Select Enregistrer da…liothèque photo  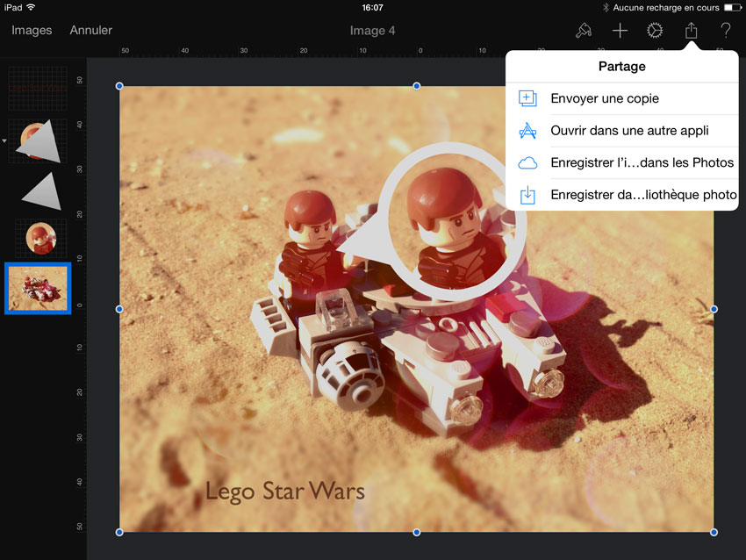point(622,195)
